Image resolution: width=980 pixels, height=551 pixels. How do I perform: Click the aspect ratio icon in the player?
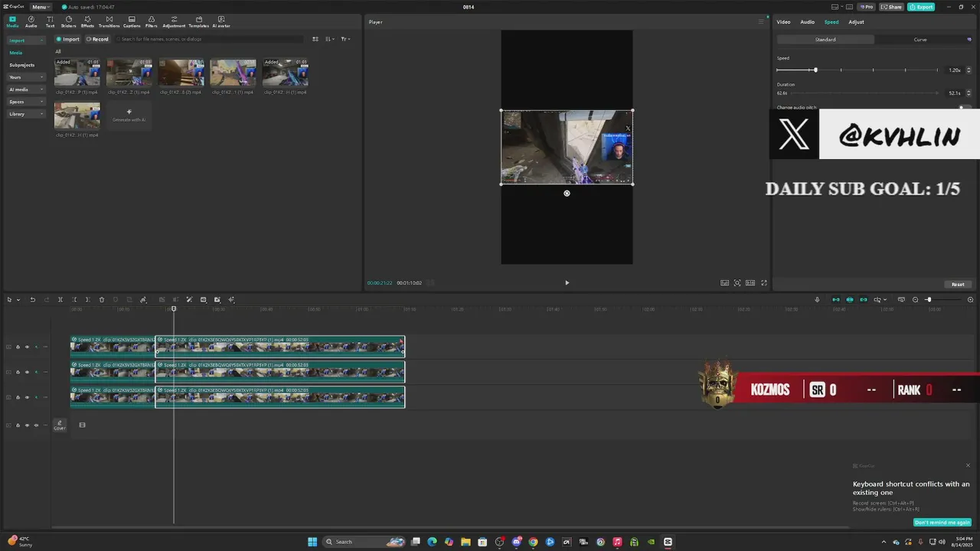750,282
